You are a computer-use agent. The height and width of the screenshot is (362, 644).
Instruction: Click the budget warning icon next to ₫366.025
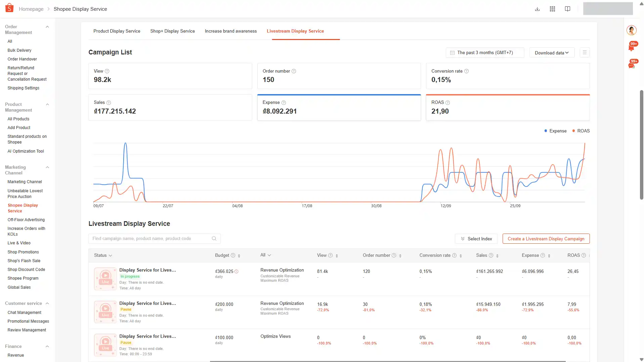pos(236,272)
